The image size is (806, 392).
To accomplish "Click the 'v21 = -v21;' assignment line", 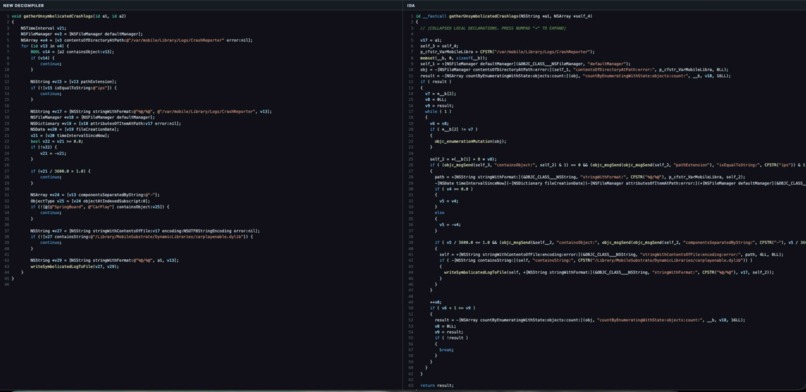I will (53, 153).
